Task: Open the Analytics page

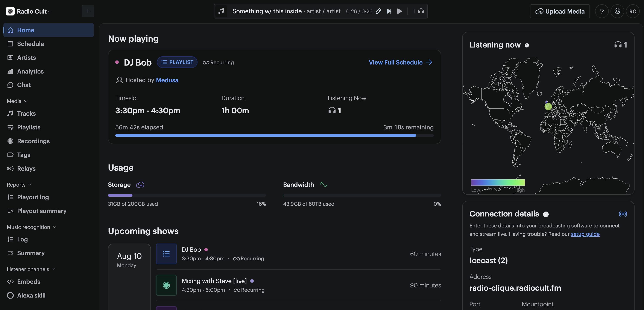Action: tap(49, 71)
